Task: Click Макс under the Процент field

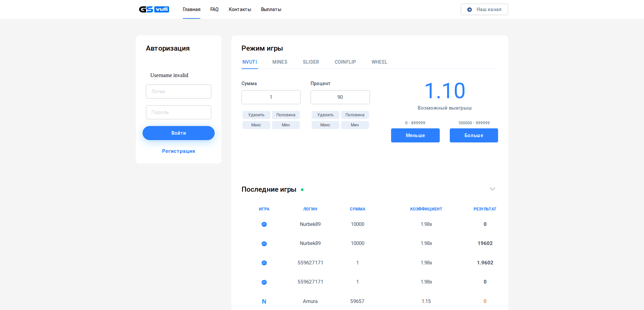Action: pos(325,125)
